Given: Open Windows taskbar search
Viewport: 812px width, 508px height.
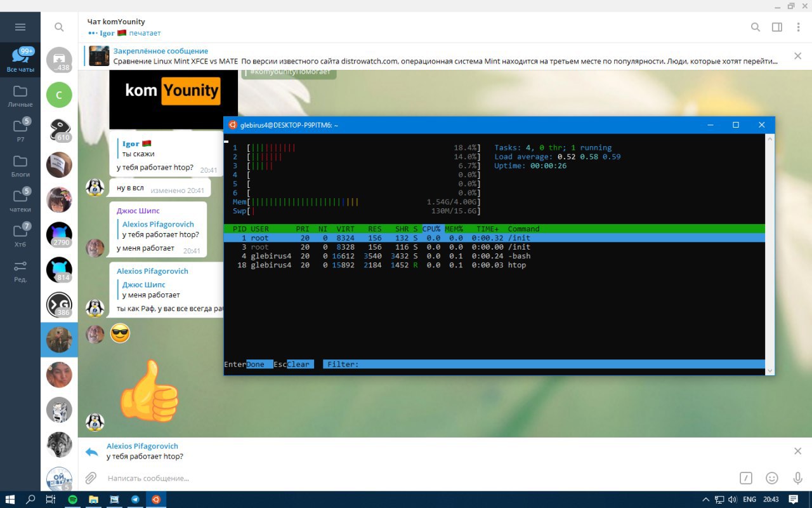Looking at the screenshot, I should pyautogui.click(x=30, y=500).
